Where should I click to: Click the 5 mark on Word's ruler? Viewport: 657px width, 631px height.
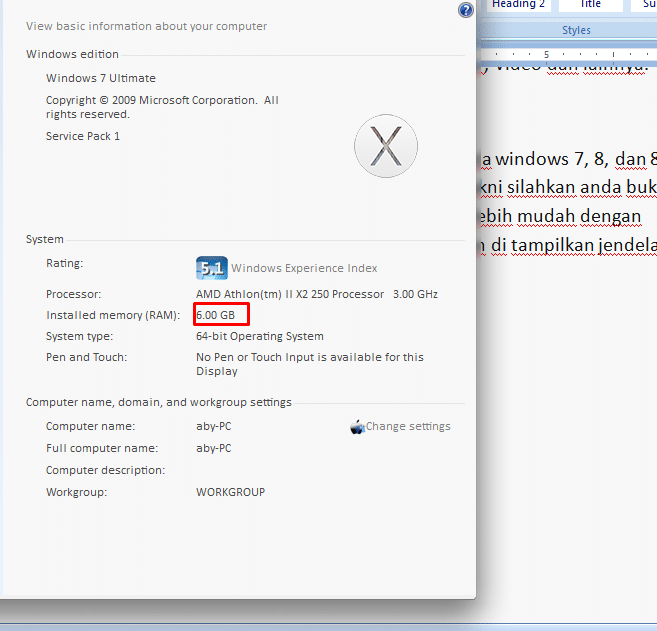coord(546,54)
